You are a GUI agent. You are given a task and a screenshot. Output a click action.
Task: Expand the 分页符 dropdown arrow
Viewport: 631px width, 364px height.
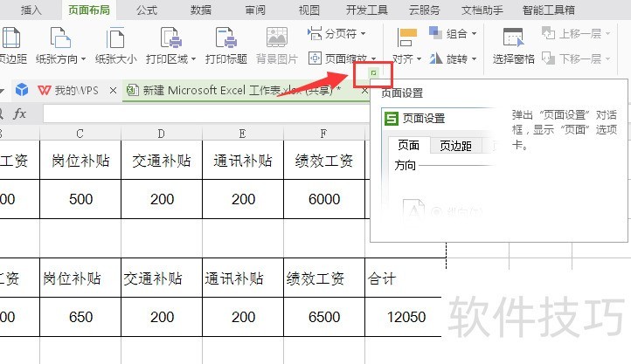pyautogui.click(x=363, y=33)
